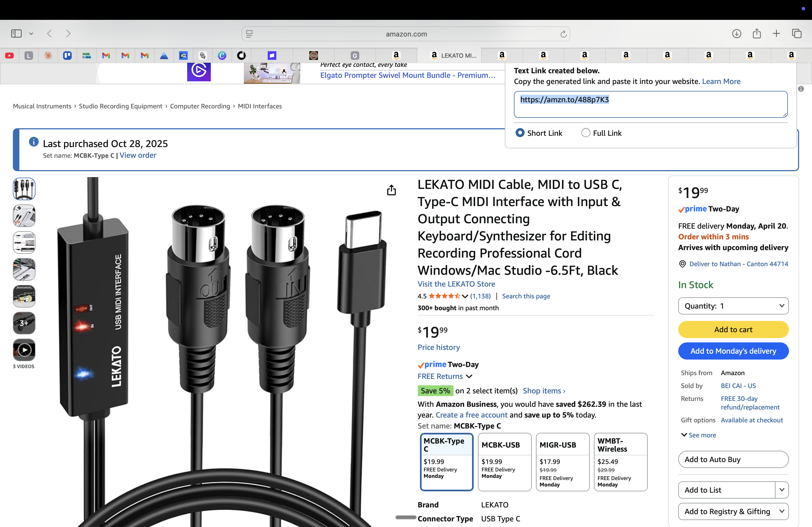Image resolution: width=812 pixels, height=527 pixels.
Task: Click the Elgato logo ad image
Action: tap(199, 72)
